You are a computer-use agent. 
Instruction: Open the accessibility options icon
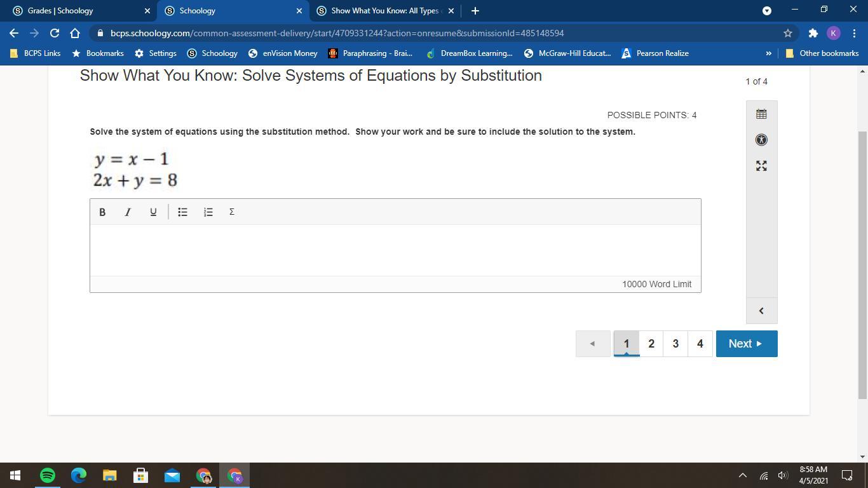[761, 140]
